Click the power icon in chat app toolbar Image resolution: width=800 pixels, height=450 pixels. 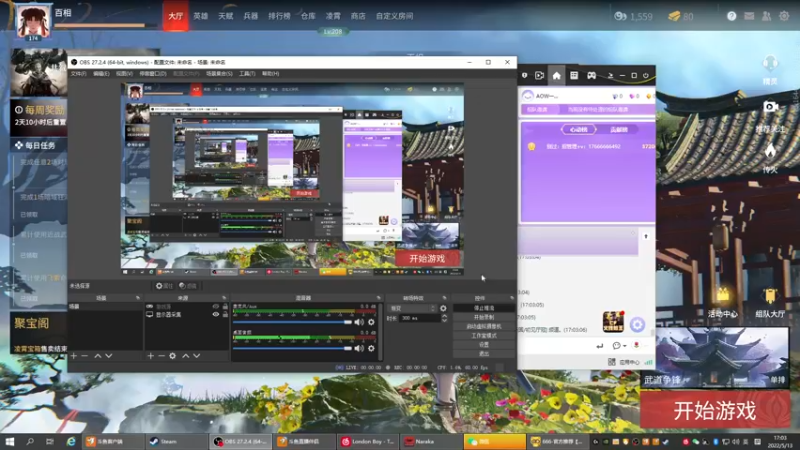[646, 76]
